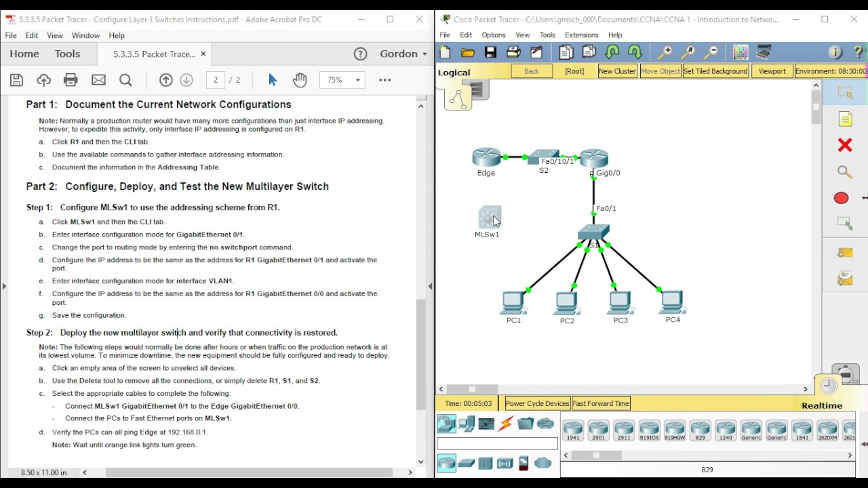This screenshot has width=868, height=488.
Task: Open Acrobat Window menu
Action: (85, 35)
